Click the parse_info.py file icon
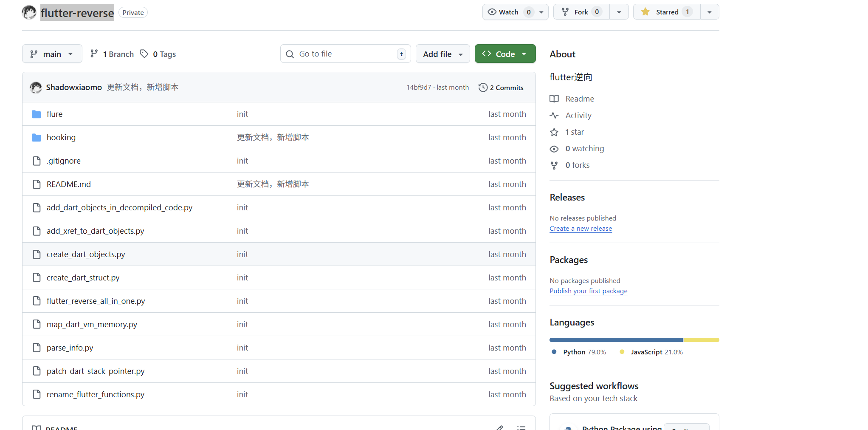Viewport: 868px width, 430px height. [x=37, y=348]
